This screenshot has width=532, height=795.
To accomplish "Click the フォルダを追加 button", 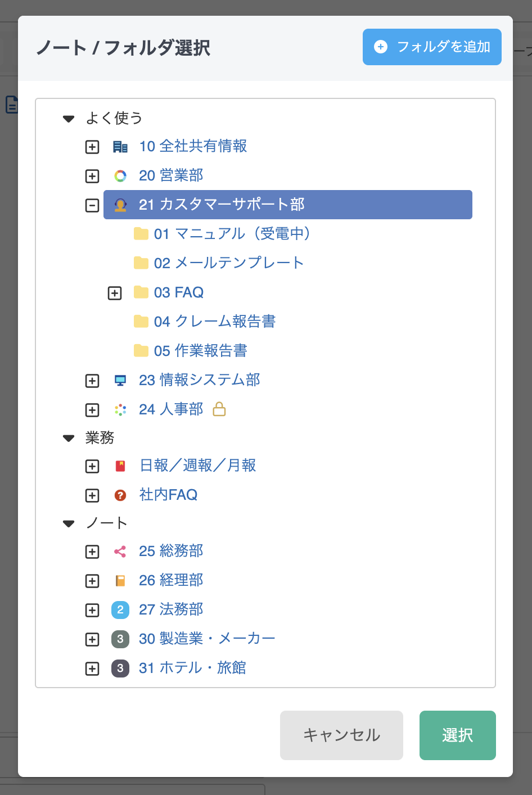I will coord(432,47).
